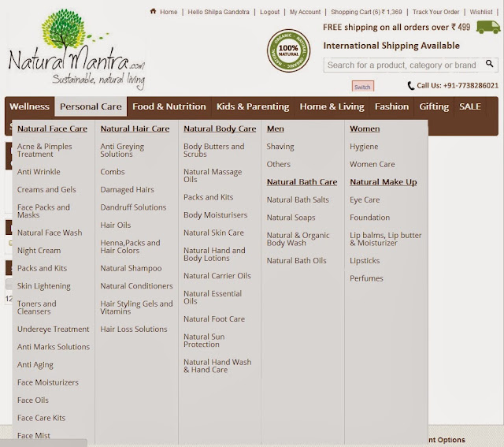Viewport: 504px width, 447px height.
Task: Select Face Oils
Action: pos(33,400)
